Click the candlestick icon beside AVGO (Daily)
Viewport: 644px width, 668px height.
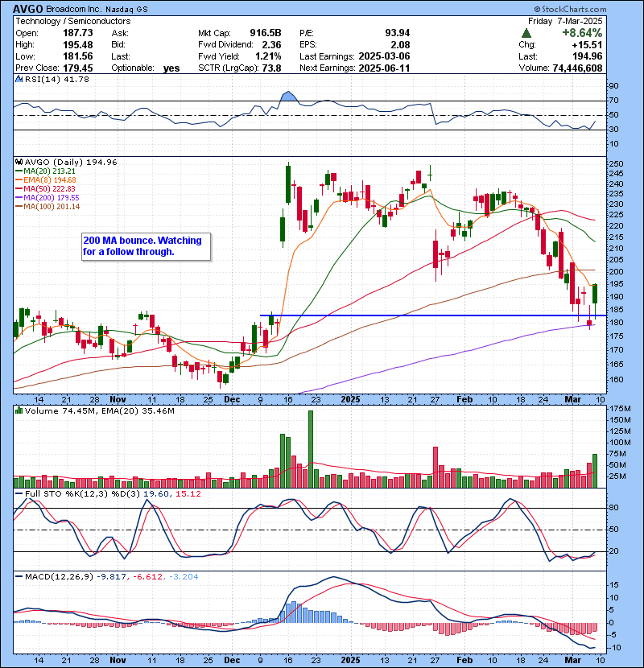click(x=19, y=162)
